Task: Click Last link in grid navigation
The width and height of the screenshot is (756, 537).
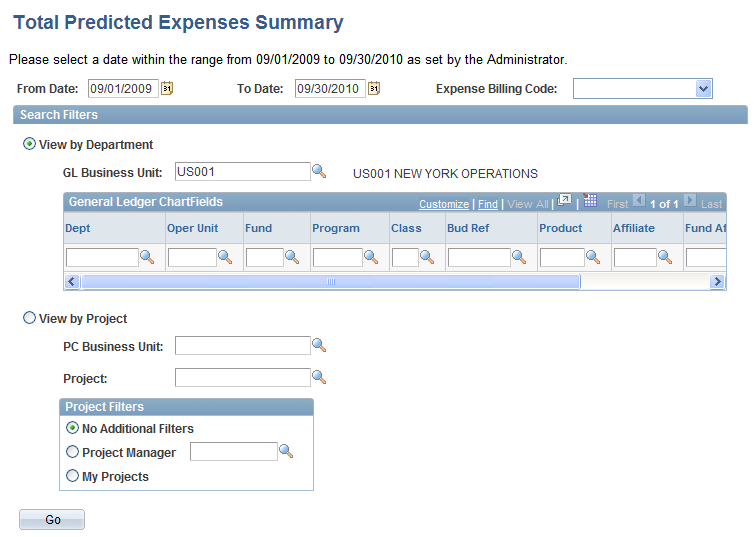Action: (712, 204)
